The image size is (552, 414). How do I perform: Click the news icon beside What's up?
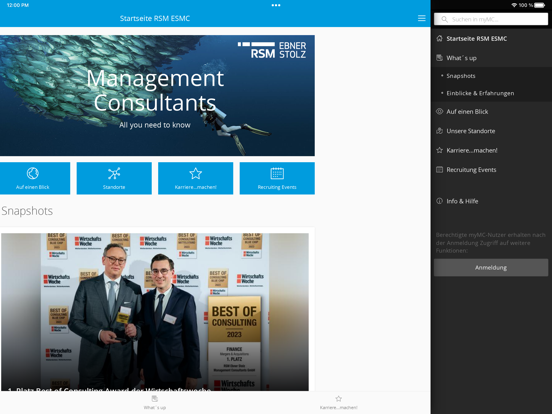coord(439,58)
